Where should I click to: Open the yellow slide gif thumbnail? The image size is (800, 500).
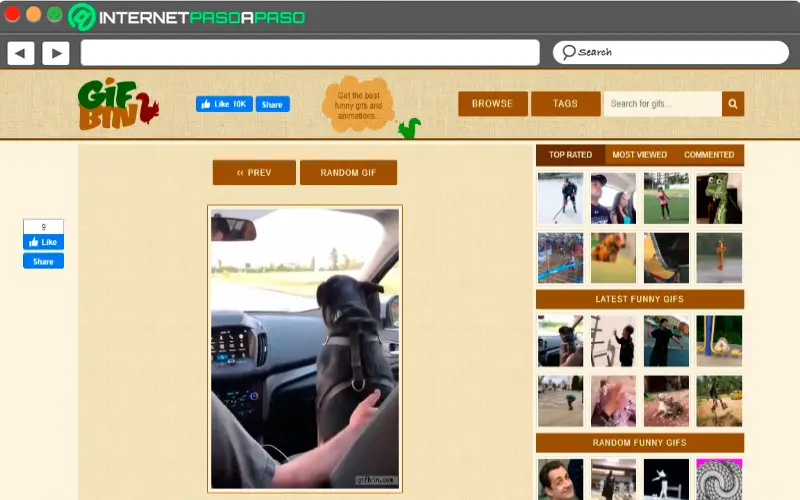pyautogui.click(x=666, y=258)
